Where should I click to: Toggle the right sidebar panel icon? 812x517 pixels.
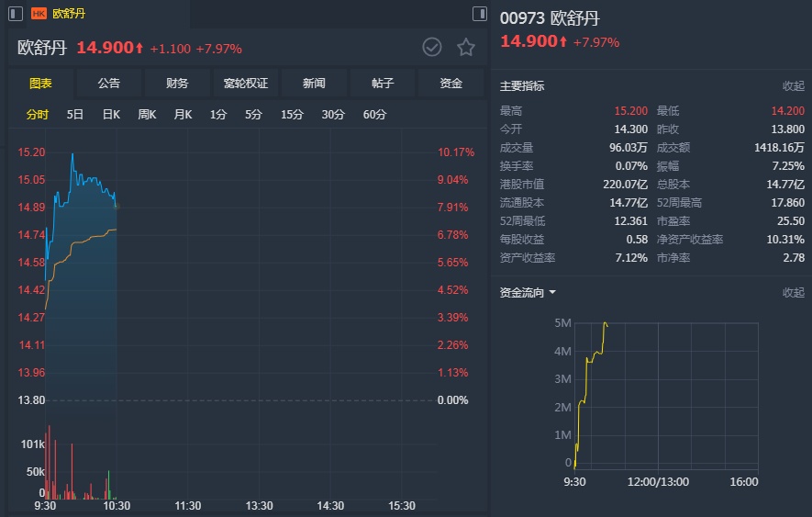coord(479,14)
